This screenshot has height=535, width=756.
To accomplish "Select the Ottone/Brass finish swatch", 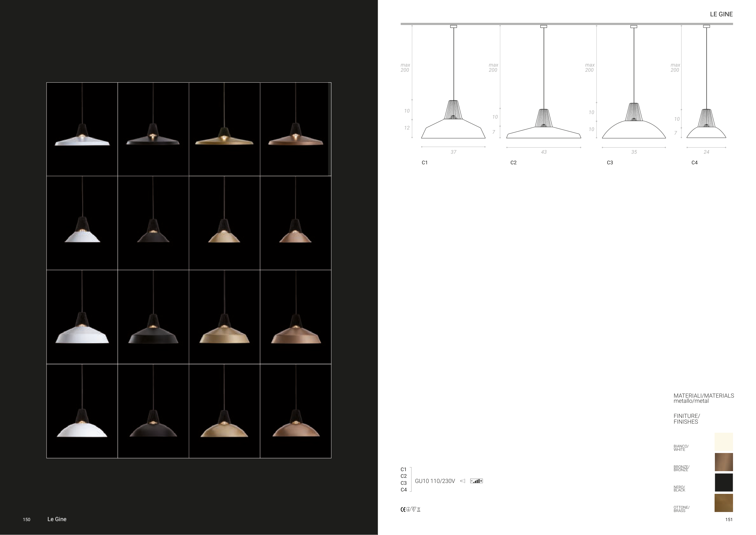I will coord(723,503).
